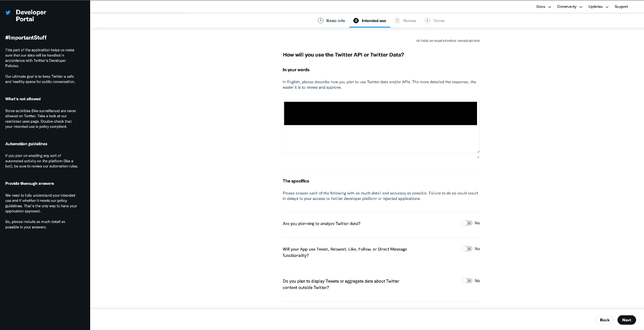Jump to the Terms step
Viewport: 644px width, 330px height.
click(x=435, y=21)
